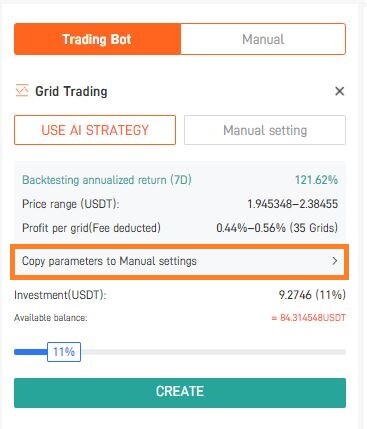Click the 121.62% return value

coord(316,180)
